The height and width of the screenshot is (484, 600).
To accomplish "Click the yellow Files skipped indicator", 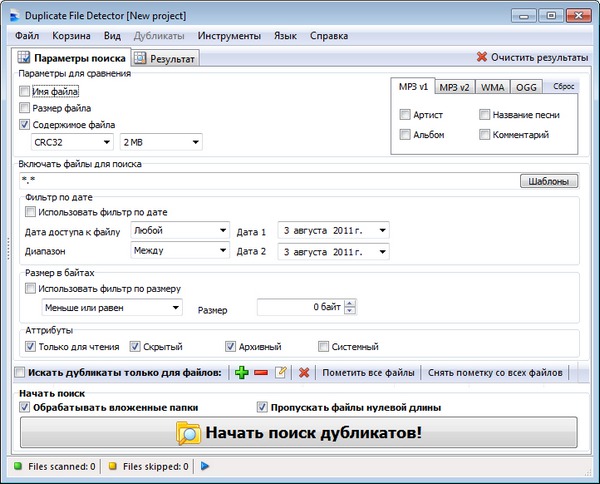I will 113,466.
